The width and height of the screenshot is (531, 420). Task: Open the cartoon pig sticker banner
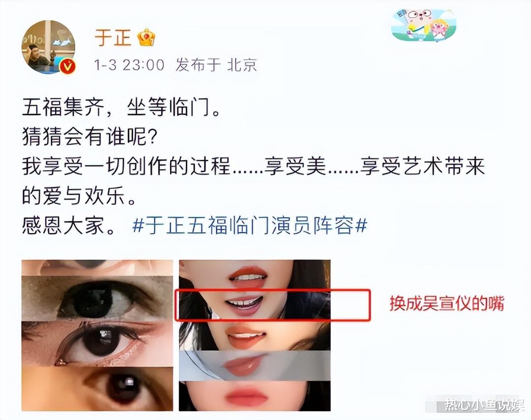[x=423, y=25]
